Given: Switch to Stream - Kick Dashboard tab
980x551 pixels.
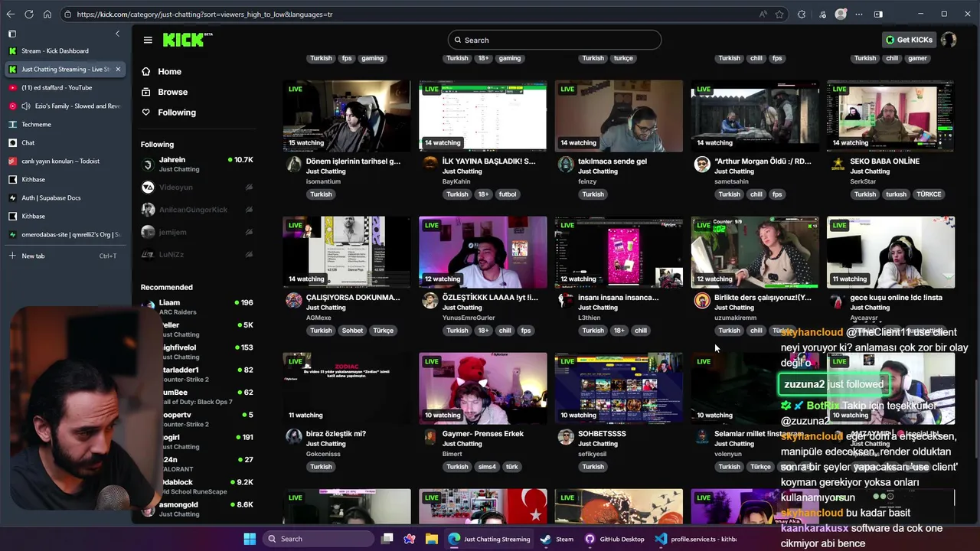Looking at the screenshot, I should pos(64,51).
